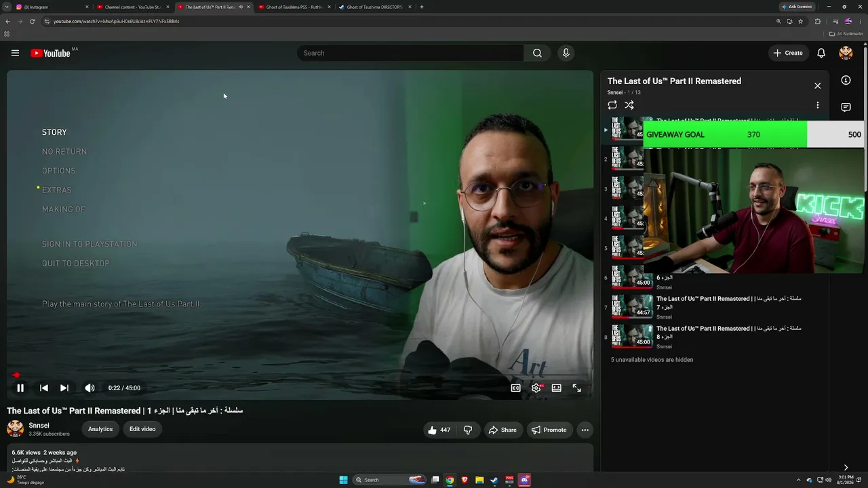
Task: Open the tab search dropdown
Action: point(6,7)
